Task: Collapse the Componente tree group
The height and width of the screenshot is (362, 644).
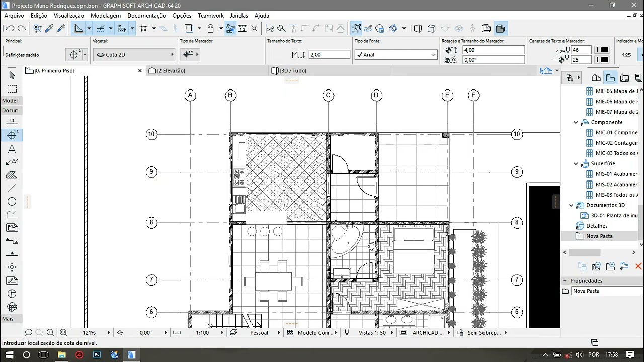Action: pos(576,122)
